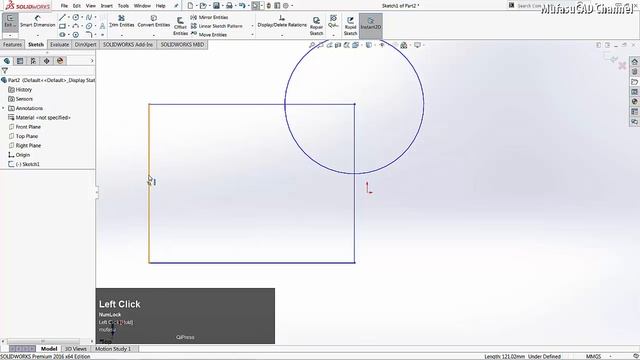Open the Rectangle tool dropdown arrow

[69, 26]
